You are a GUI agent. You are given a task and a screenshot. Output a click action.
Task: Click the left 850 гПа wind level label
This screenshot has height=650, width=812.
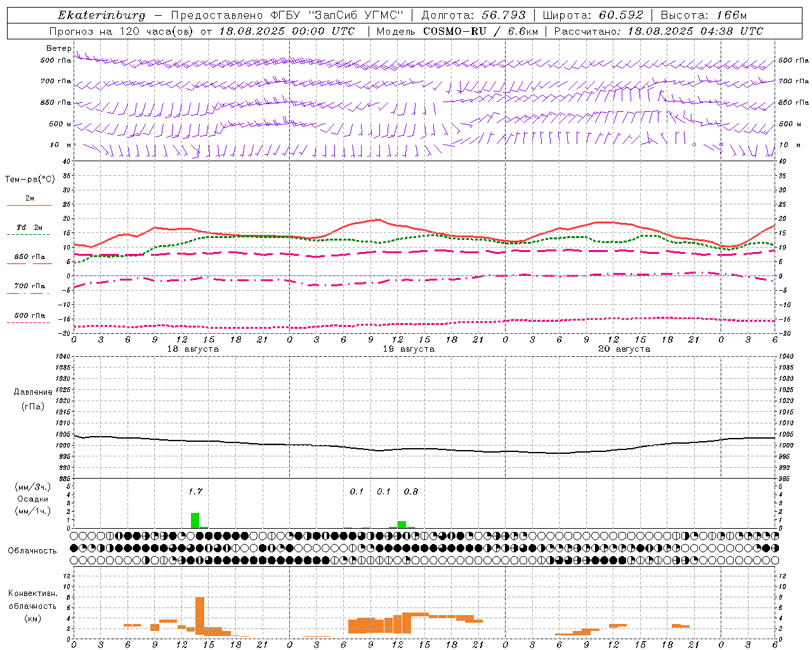pos(56,102)
